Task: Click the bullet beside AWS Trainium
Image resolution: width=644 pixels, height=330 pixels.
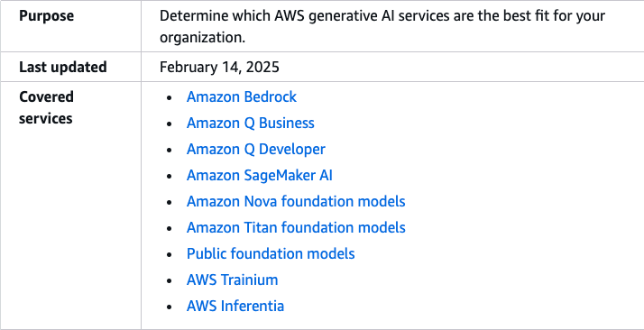Action: (170, 280)
